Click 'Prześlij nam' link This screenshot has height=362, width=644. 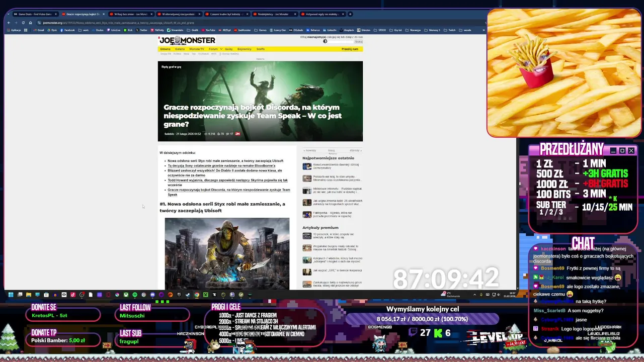pyautogui.click(x=350, y=49)
